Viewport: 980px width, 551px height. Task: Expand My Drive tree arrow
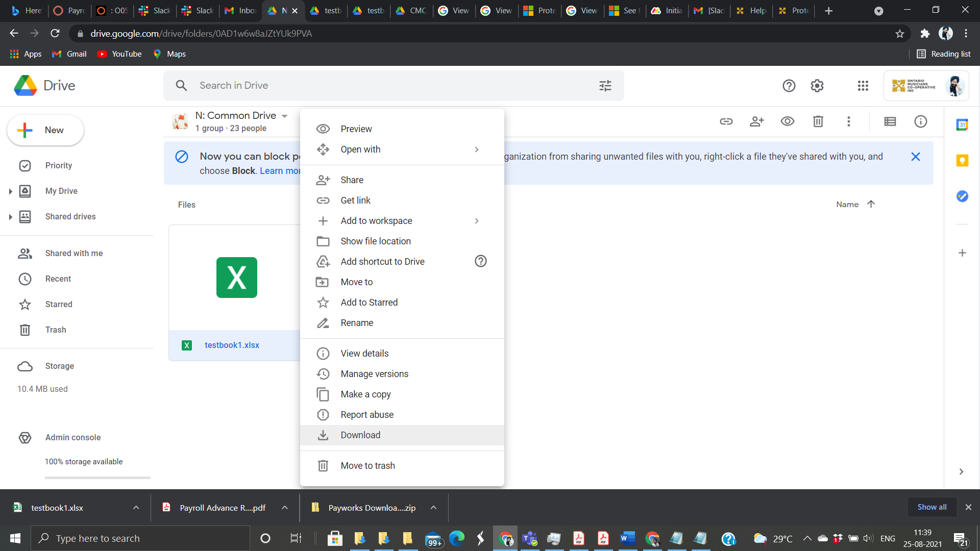[x=10, y=191]
